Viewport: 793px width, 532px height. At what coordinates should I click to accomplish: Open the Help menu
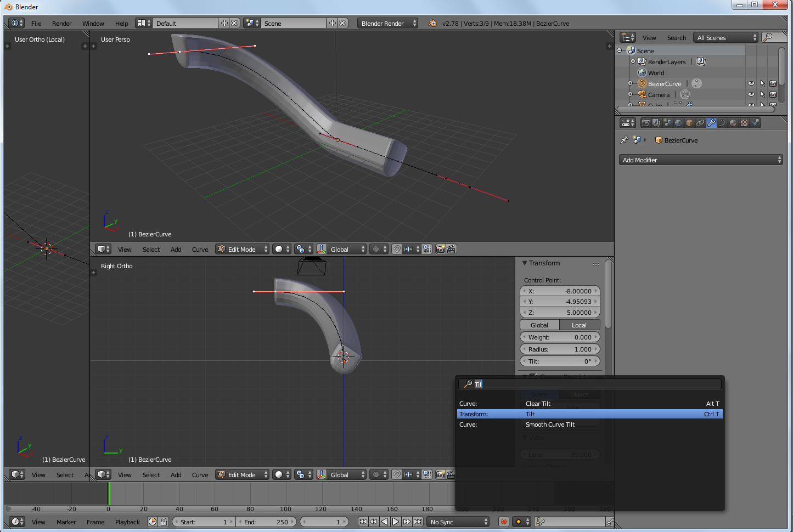coord(121,24)
